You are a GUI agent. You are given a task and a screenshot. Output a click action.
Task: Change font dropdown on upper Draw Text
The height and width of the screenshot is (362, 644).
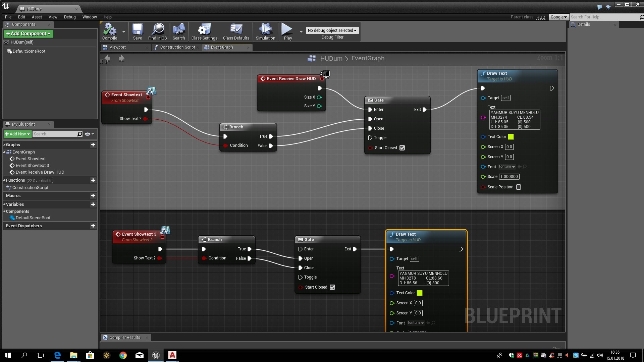(506, 167)
